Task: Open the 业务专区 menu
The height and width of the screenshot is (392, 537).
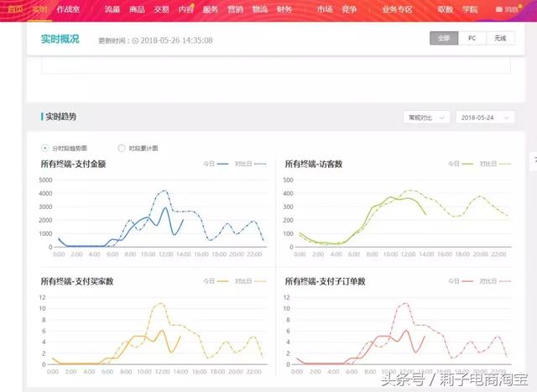Action: pos(397,9)
